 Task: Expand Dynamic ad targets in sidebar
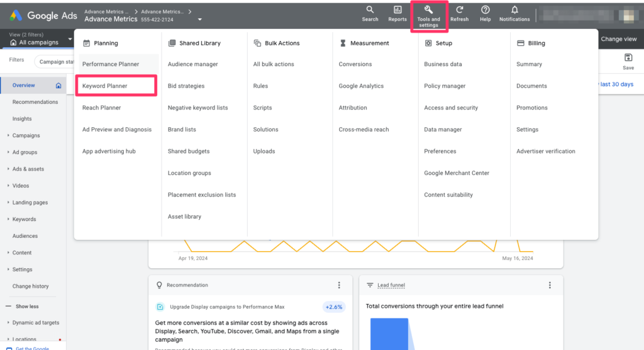(x=8, y=323)
